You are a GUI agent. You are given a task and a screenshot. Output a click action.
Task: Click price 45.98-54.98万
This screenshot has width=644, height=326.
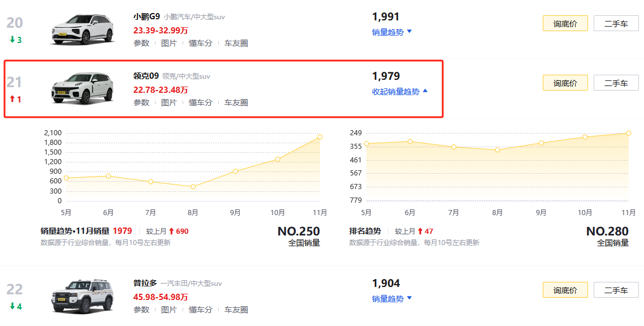pos(161,297)
